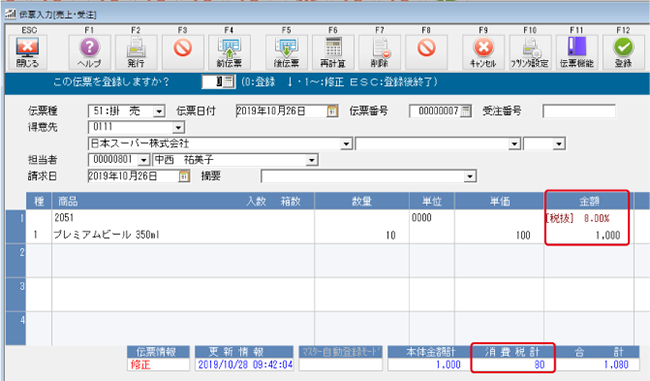Screen dimensions: 650x381
Task: Open the empty dropdown next to customer name
Action: click(514, 144)
